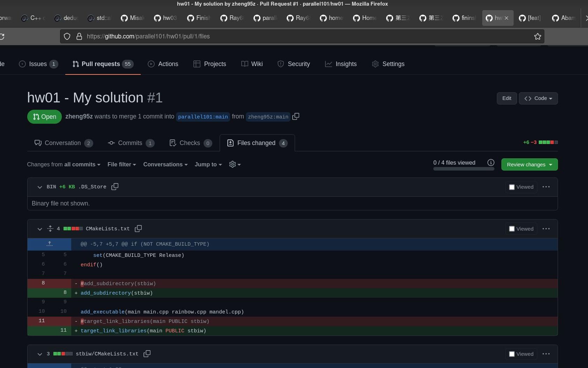
Task: Mark .DS_Store as Viewed
Action: click(x=512, y=187)
